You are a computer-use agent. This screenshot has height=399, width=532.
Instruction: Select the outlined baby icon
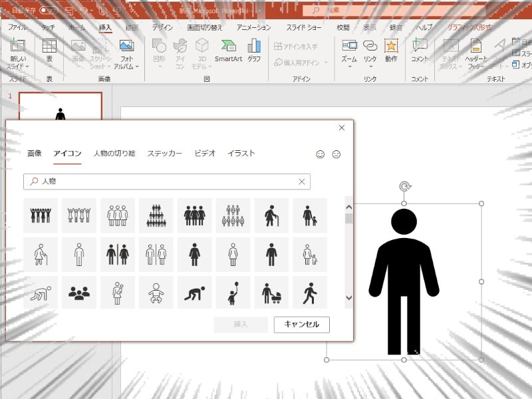[156, 293]
